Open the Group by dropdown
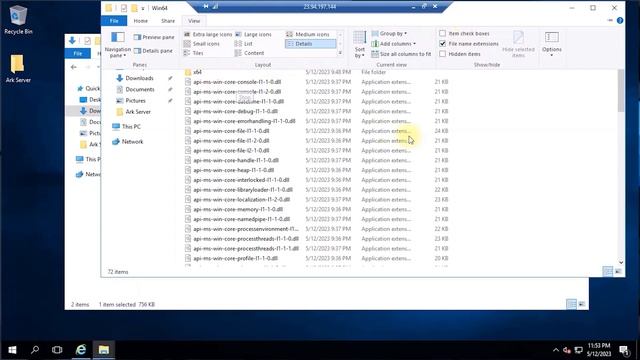The height and width of the screenshot is (360, 640). point(389,33)
